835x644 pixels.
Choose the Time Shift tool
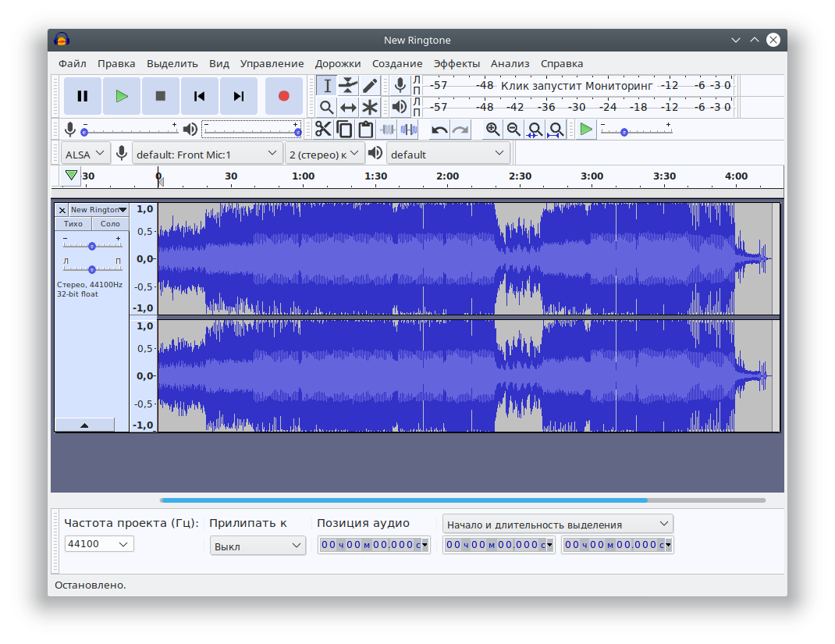tap(348, 107)
